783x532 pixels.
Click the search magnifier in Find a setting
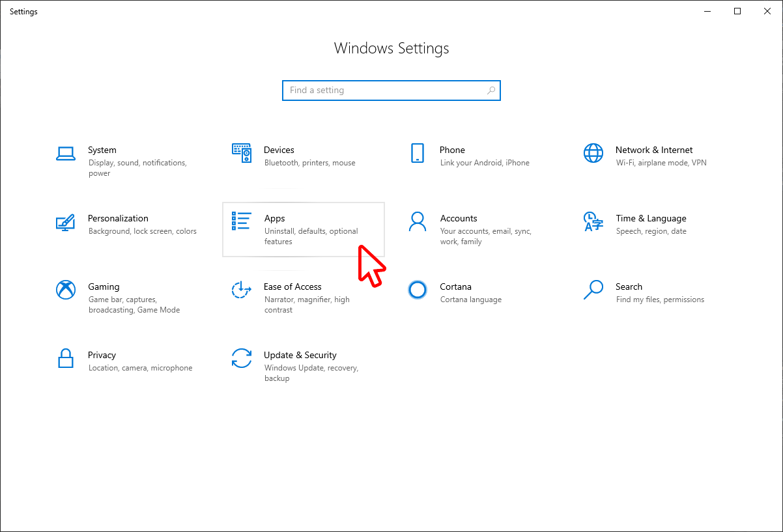[491, 91]
